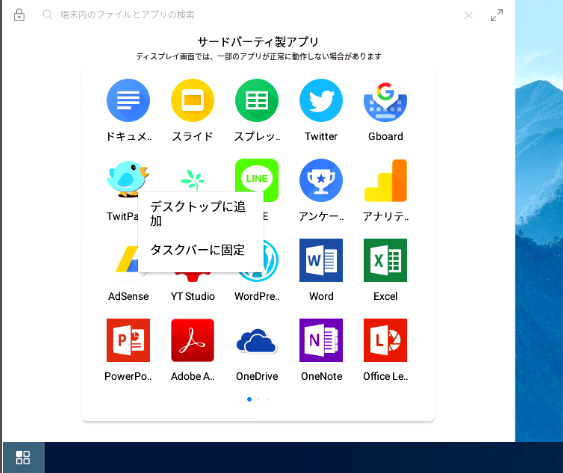Open Microsoft Excel
This screenshot has width=563, height=473.
[385, 260]
